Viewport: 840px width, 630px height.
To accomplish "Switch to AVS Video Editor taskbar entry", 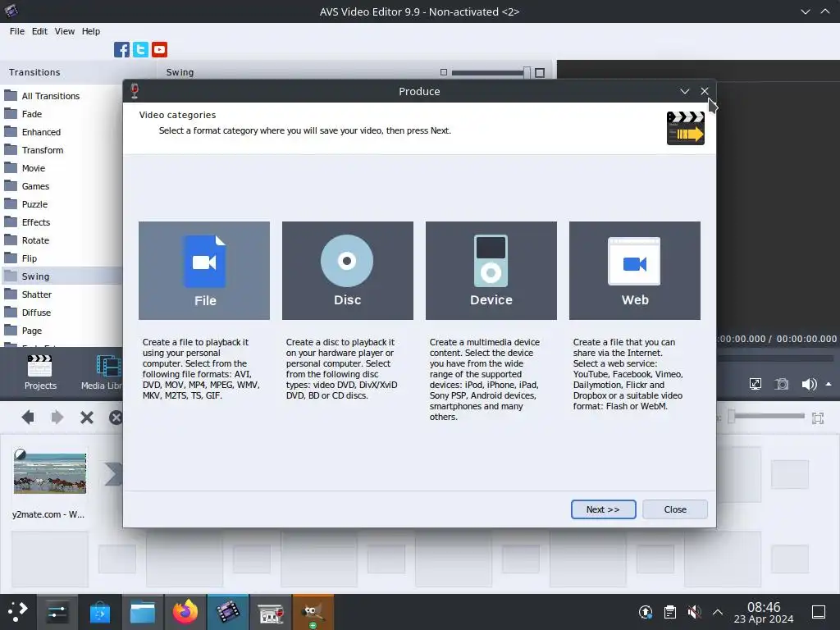I will click(x=228, y=612).
